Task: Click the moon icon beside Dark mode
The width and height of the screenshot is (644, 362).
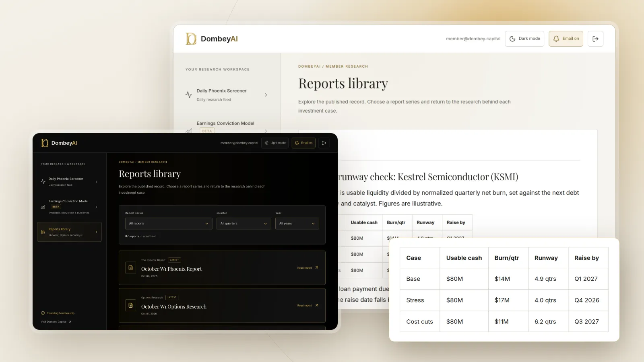Action: click(x=512, y=39)
